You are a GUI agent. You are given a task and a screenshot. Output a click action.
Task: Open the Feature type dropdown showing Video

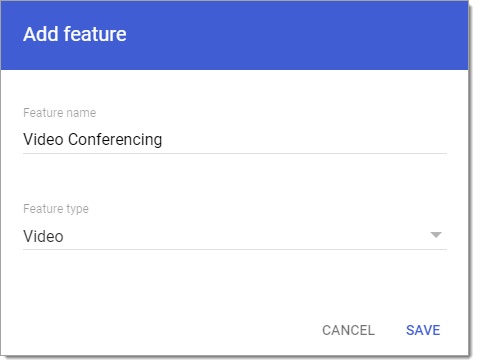click(235, 236)
